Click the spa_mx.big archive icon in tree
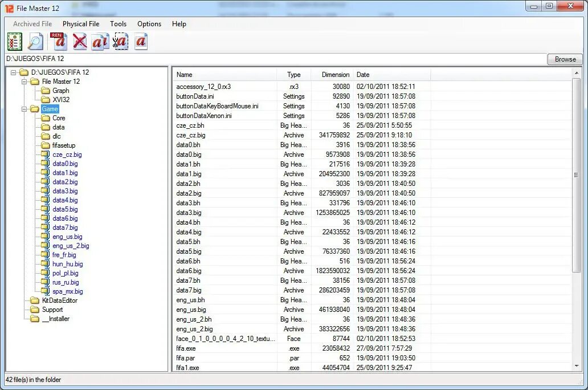588x390 pixels. coord(46,291)
